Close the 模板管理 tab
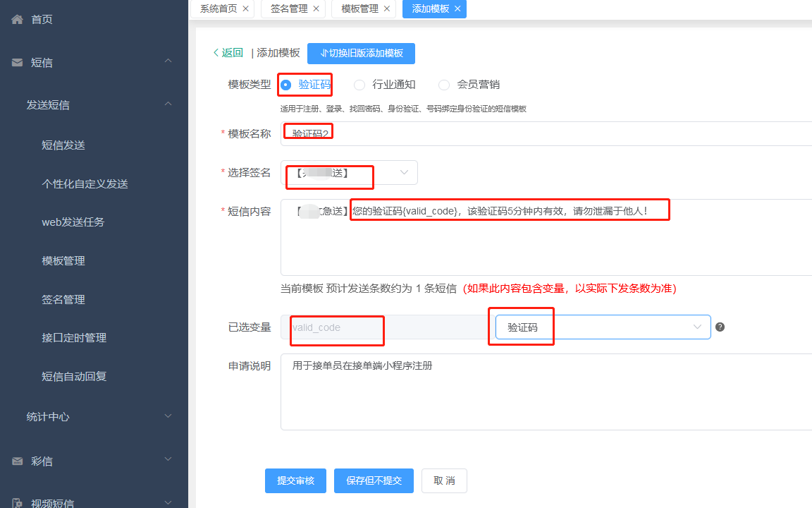 point(387,8)
